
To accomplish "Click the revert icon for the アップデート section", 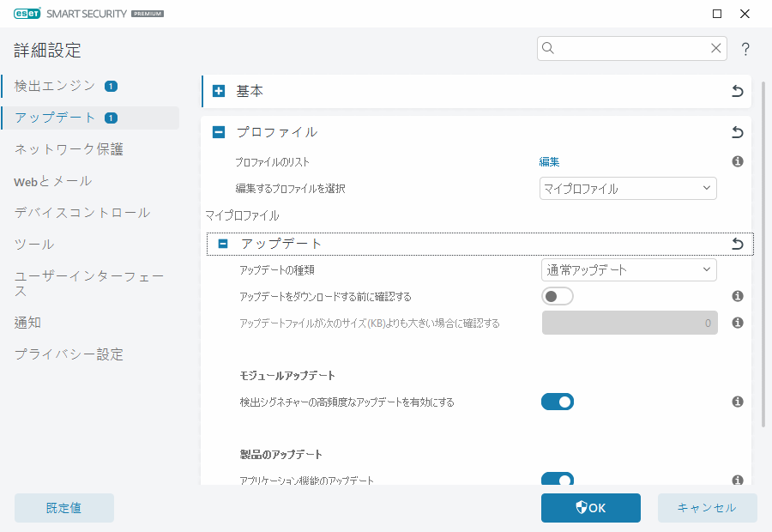I will coord(736,243).
